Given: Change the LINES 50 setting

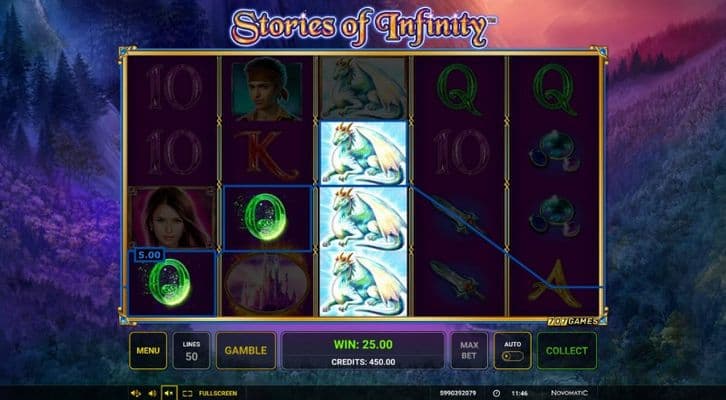Looking at the screenshot, I should [x=191, y=350].
